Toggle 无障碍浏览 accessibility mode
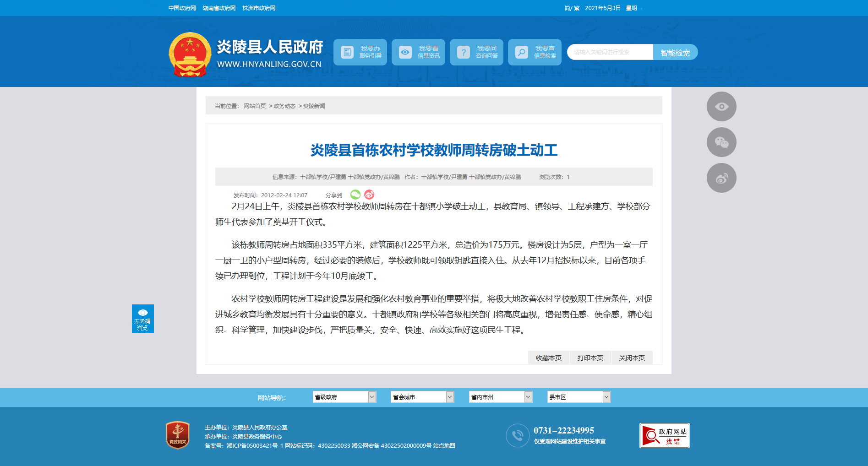This screenshot has width=868, height=466. (x=142, y=319)
